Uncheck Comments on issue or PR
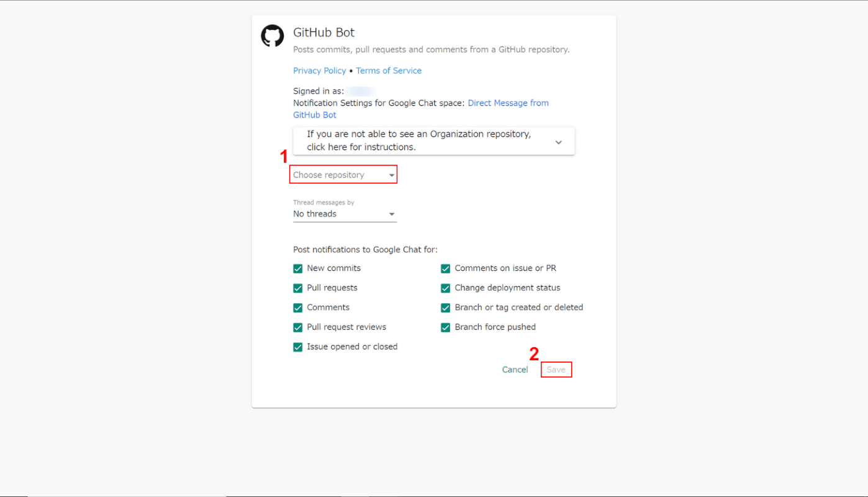 point(446,268)
